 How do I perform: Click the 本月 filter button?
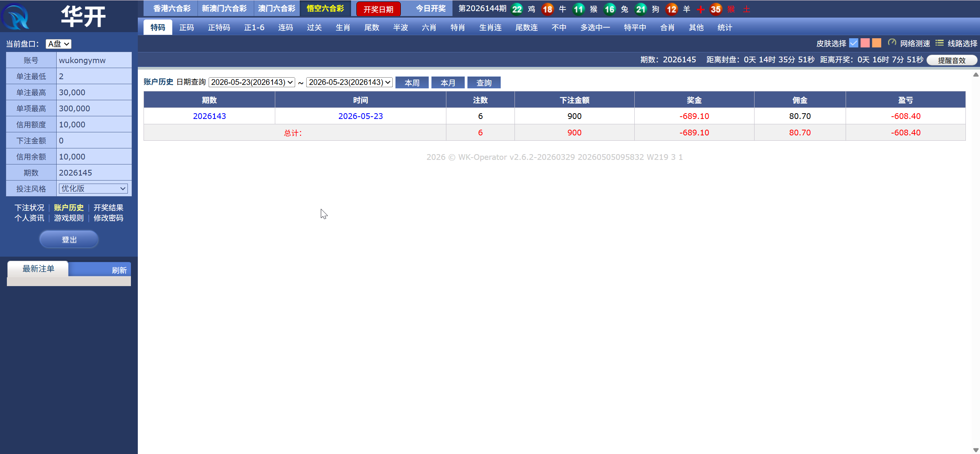pos(448,83)
